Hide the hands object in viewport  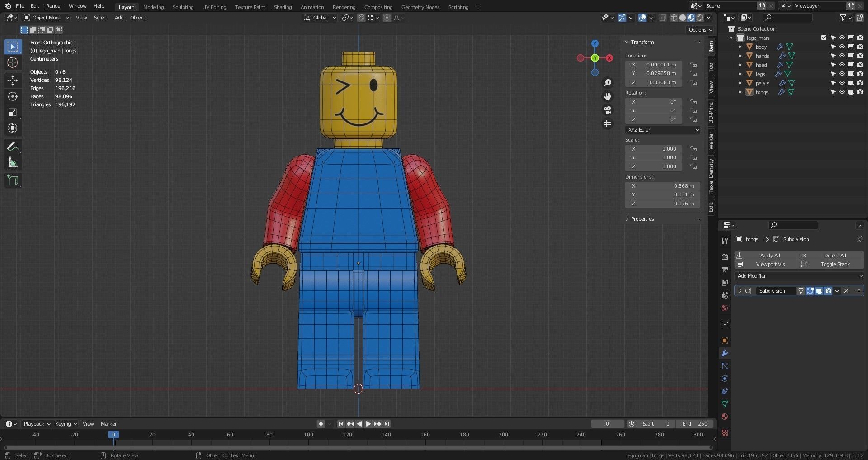[x=842, y=56]
